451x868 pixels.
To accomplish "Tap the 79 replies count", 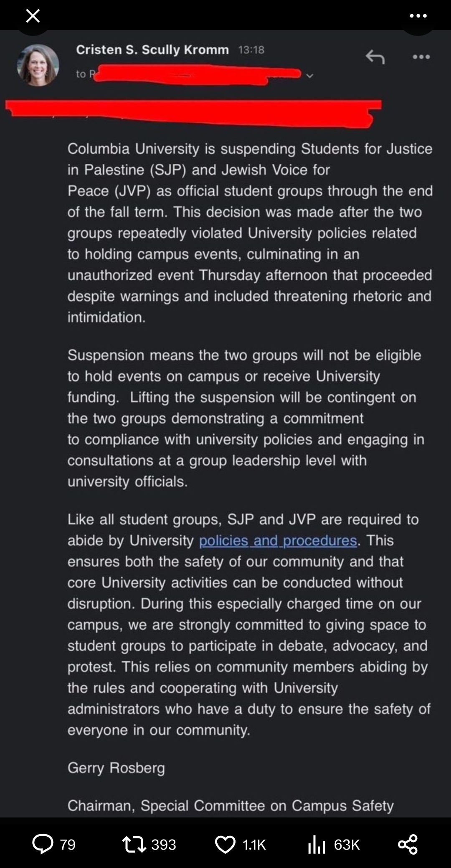I will [68, 845].
